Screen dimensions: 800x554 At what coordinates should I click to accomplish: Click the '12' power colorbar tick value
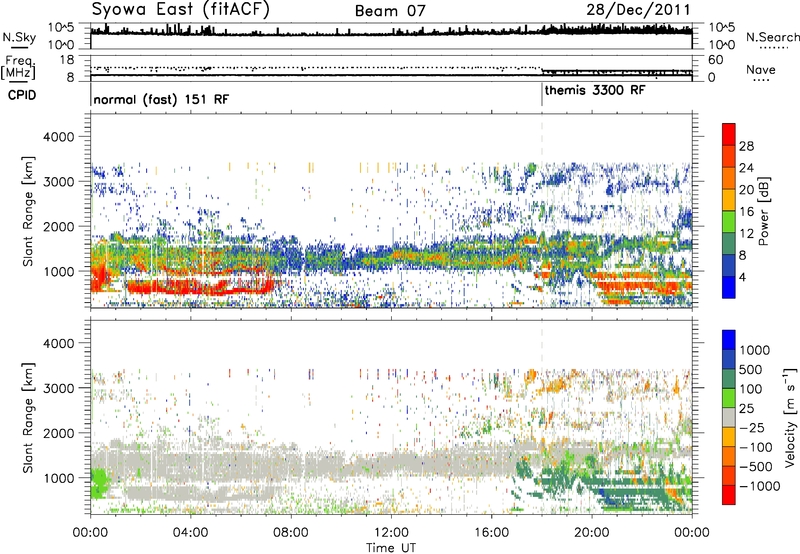tap(746, 234)
